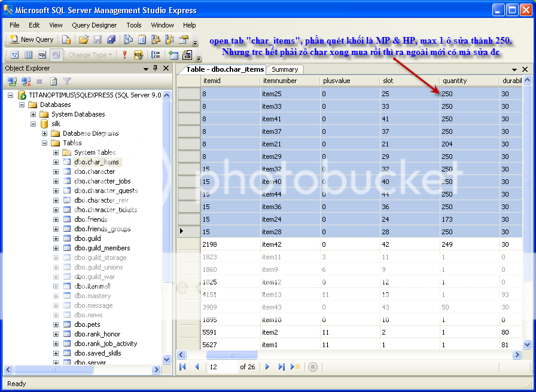Screen dimensions: 536x392
Task: Open the Tools menu
Action: tap(133, 25)
